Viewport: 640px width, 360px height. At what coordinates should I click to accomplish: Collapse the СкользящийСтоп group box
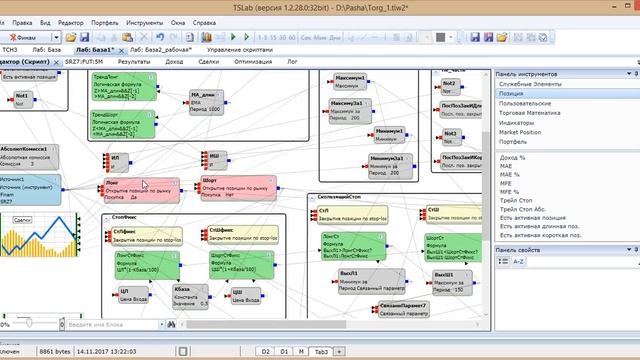pyautogui.click(x=312, y=198)
